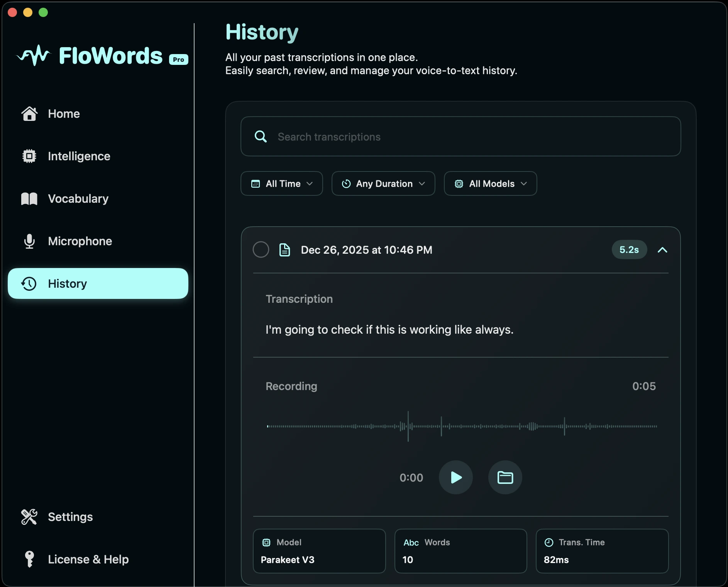Click the FloWords waveform logo icon
This screenshot has width=728, height=587.
pyautogui.click(x=33, y=55)
